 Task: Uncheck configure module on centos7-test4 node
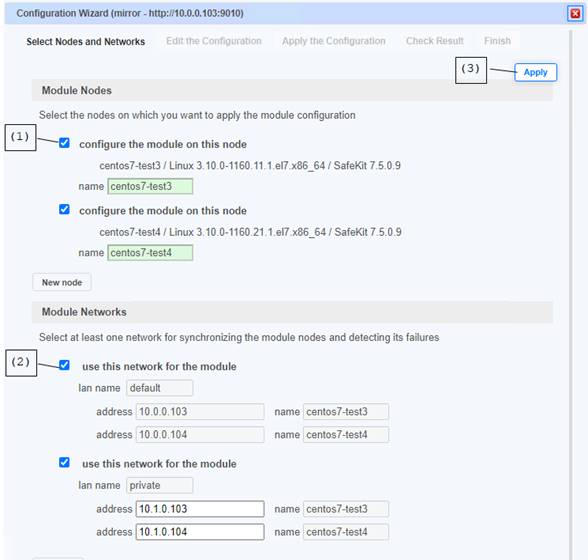(x=64, y=209)
